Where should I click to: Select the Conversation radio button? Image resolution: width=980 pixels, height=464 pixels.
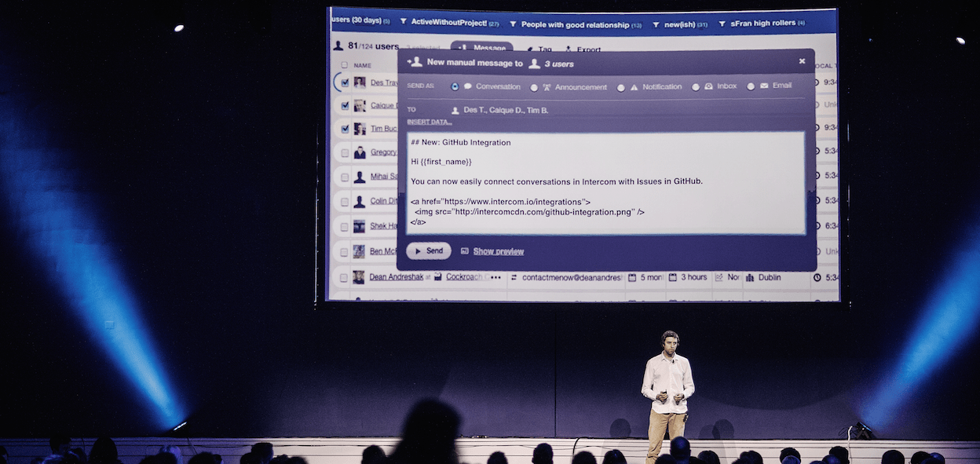click(x=455, y=86)
